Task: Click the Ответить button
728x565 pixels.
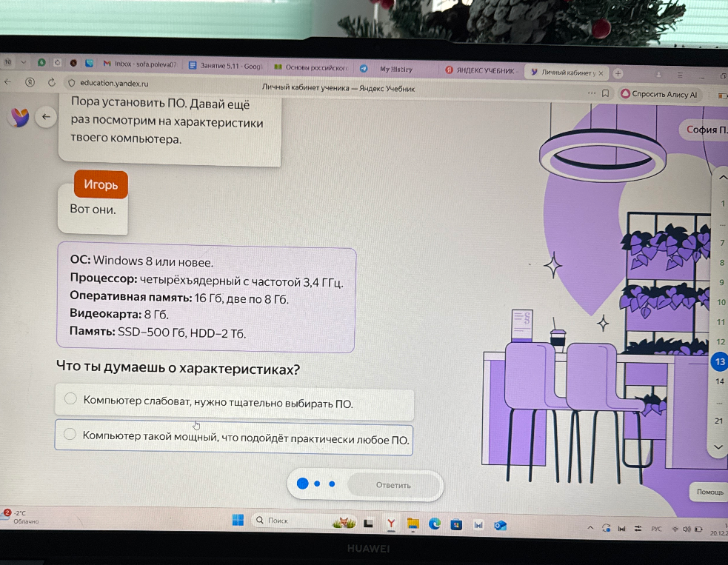Action: [x=393, y=485]
